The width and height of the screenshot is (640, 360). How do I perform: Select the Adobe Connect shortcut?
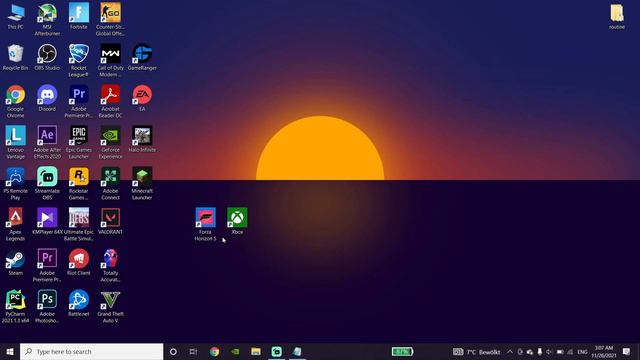coord(110,184)
